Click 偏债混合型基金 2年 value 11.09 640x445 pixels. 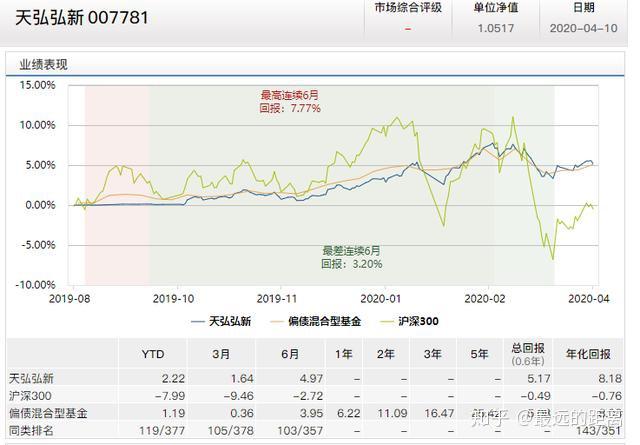[x=392, y=413]
